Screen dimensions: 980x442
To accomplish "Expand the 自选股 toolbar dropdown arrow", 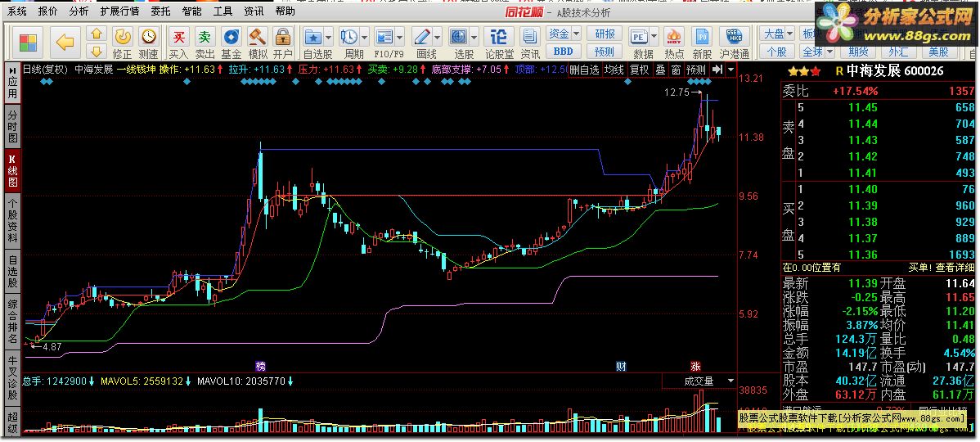I will [329, 36].
